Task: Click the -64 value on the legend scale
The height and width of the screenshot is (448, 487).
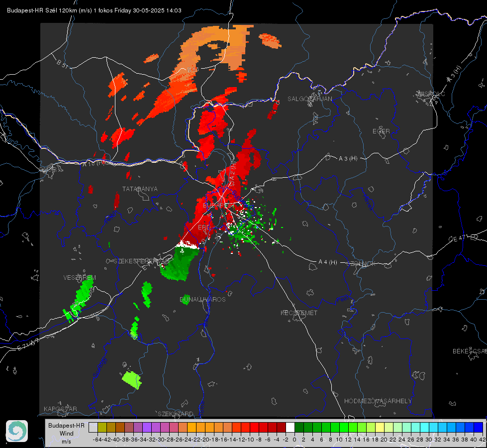Action: [x=97, y=440]
